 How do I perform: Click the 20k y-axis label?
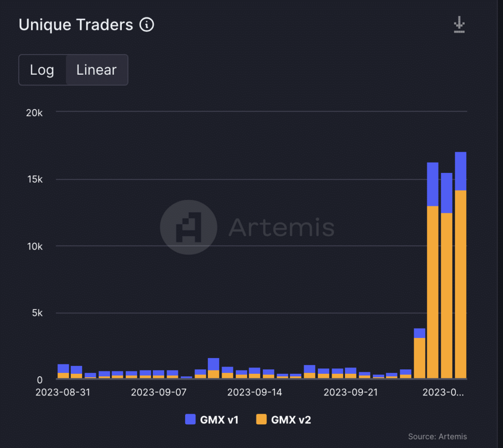click(34, 112)
